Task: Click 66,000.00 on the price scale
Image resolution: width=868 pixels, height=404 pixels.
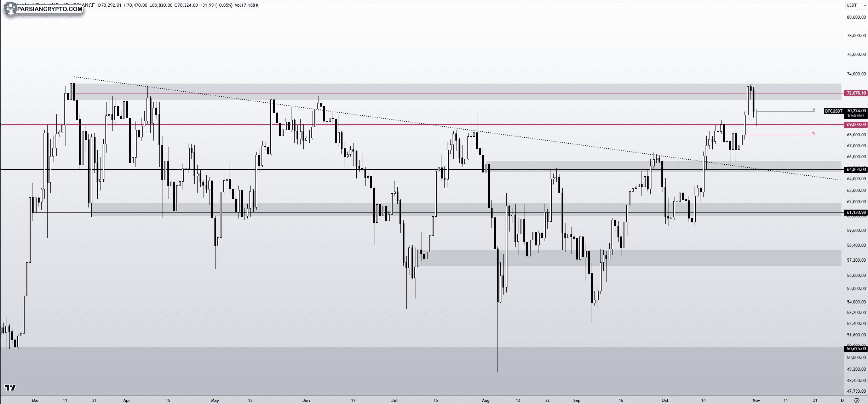Action: tap(856, 157)
